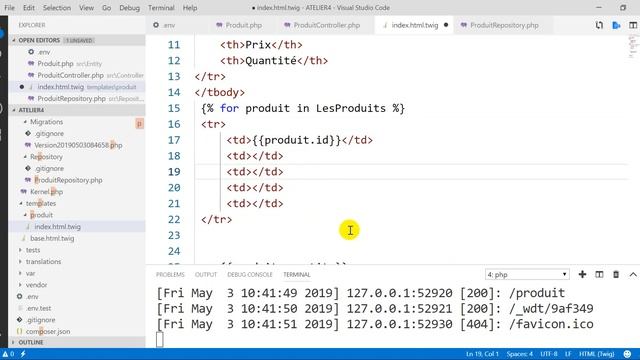This screenshot has height=360, width=640.
Task: Open the .env.test file
Action: click(x=38, y=308)
